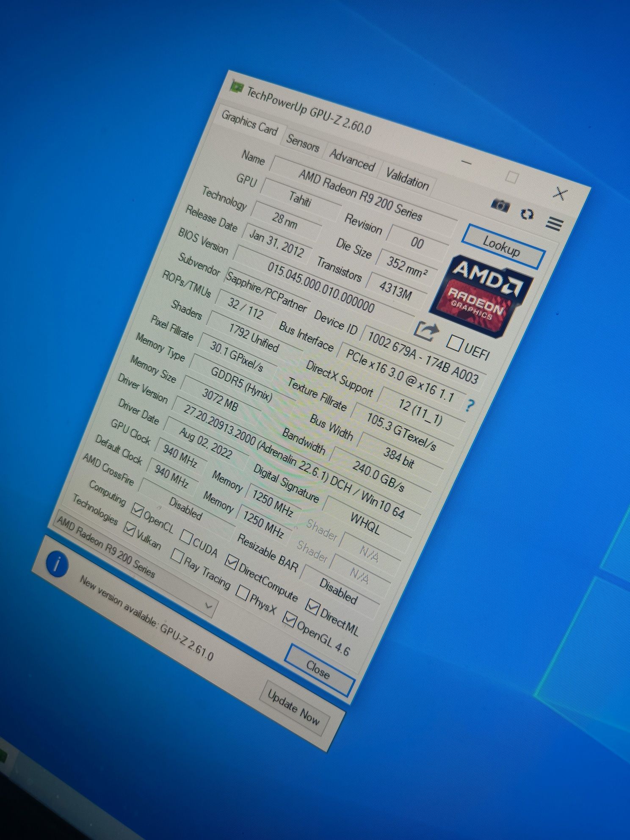Click the GPU-Z title bar app icon
The width and height of the screenshot is (630, 840).
click(x=237, y=86)
